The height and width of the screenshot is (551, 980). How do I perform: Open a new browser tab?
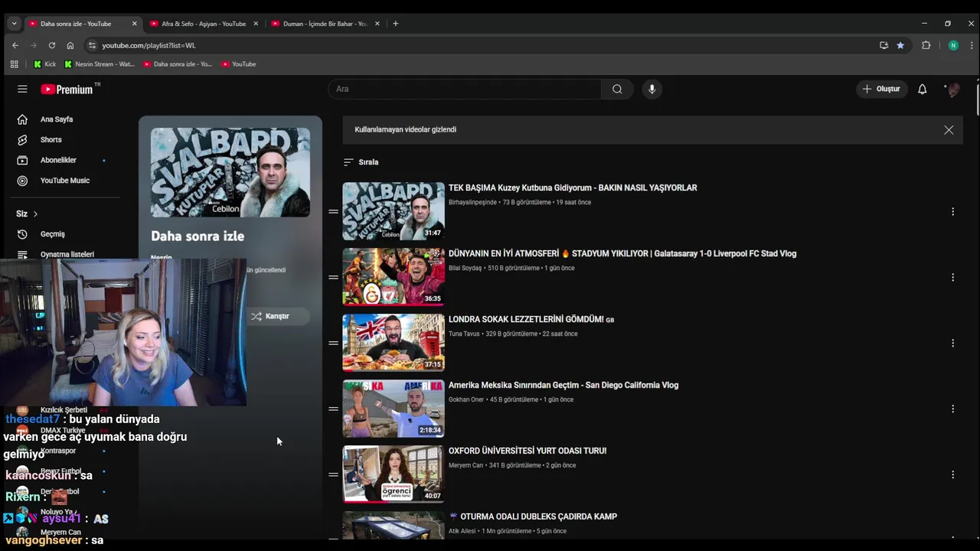[395, 24]
